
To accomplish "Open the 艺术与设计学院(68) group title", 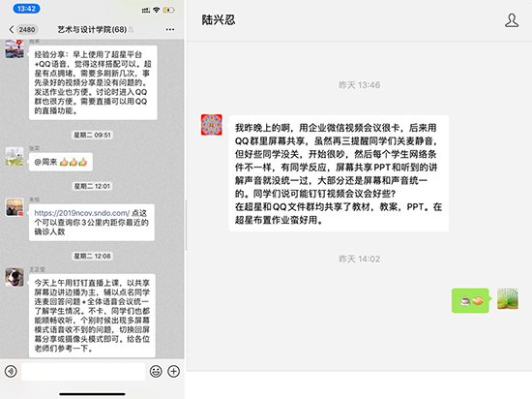I will [x=92, y=30].
